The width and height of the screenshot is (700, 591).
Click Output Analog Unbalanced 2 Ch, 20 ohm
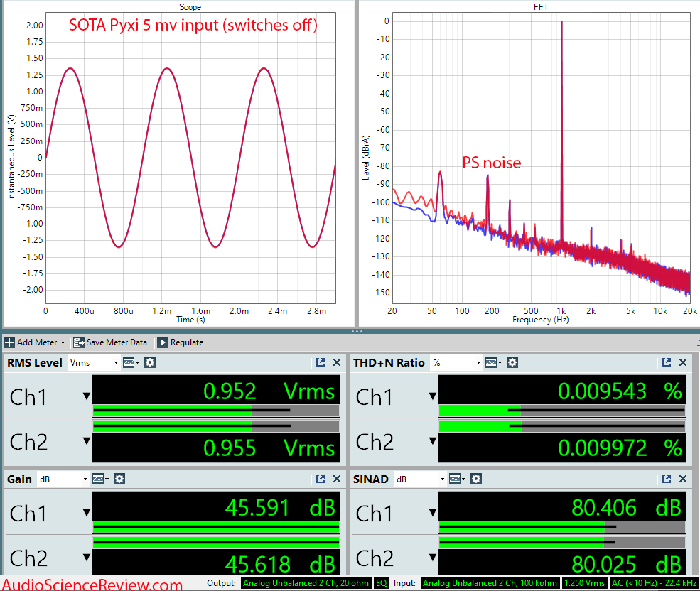[x=306, y=583]
